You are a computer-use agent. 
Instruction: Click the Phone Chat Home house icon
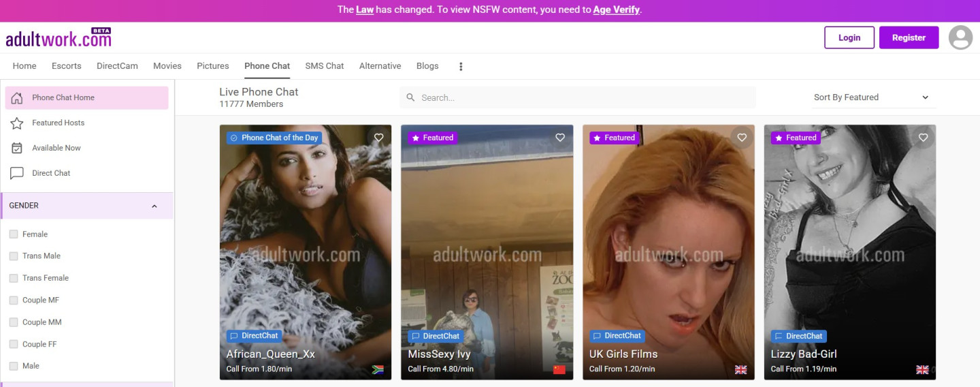pyautogui.click(x=17, y=97)
